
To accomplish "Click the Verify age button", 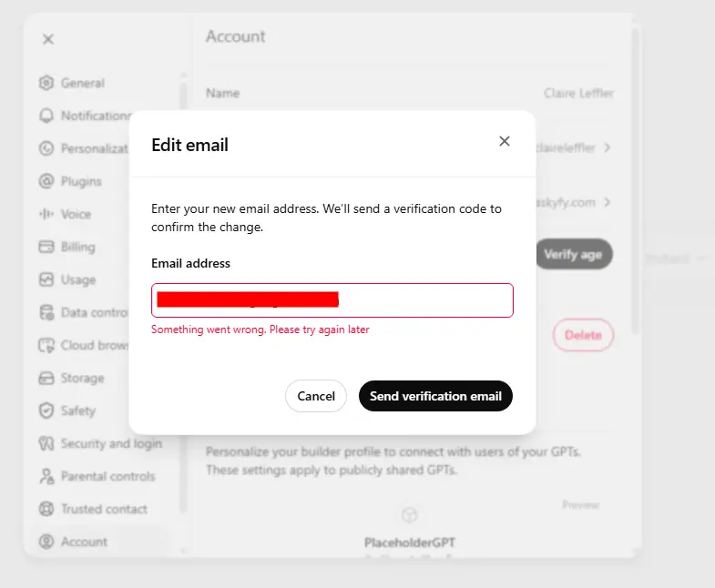I will [573, 254].
